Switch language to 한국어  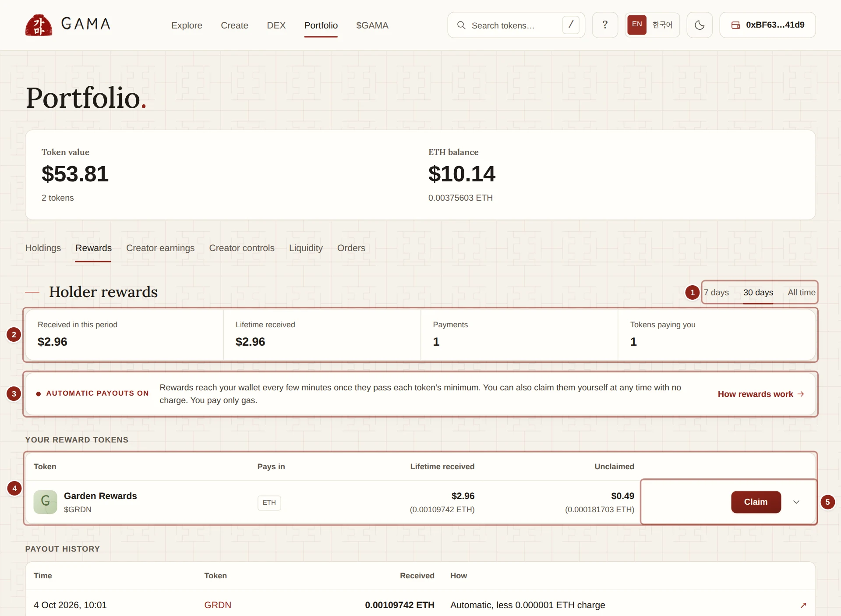pos(662,25)
